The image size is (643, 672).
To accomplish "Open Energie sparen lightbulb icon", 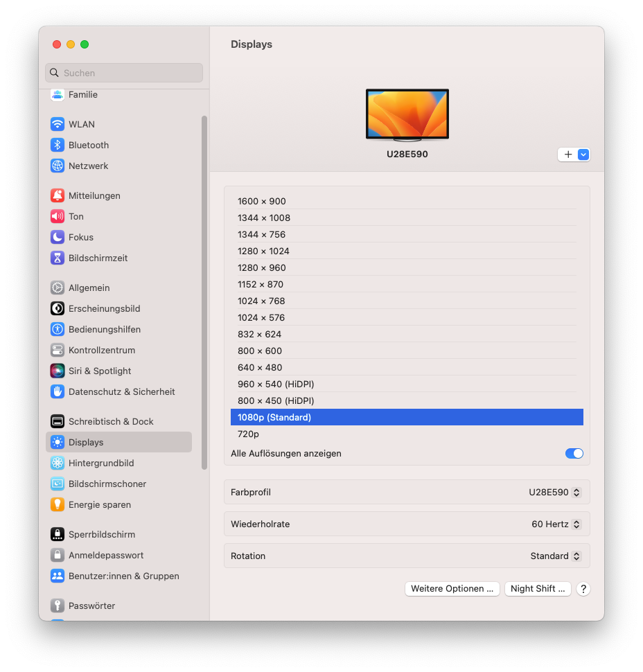I will 58,504.
